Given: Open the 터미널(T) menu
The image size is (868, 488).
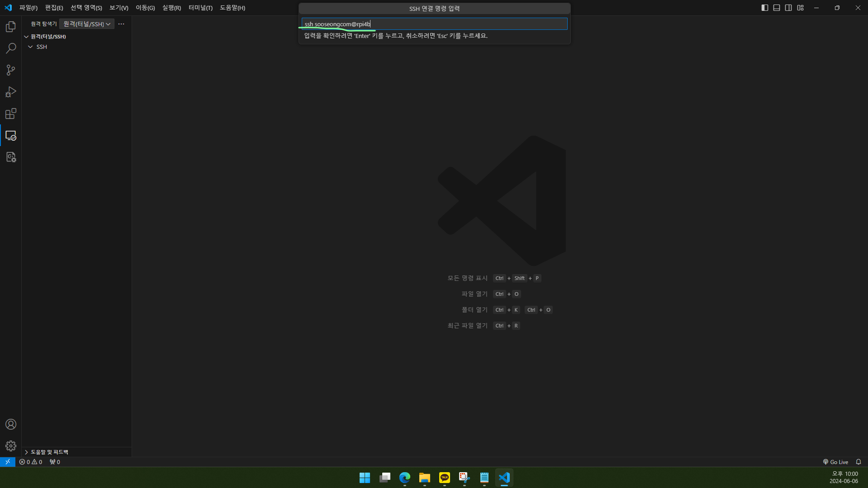Looking at the screenshot, I should 200,8.
